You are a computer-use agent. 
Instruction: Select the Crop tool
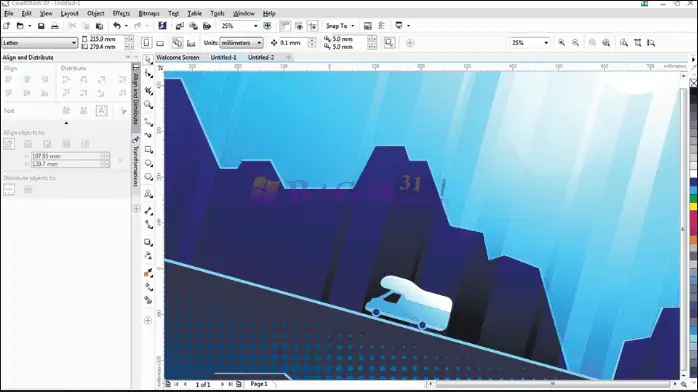[148, 90]
